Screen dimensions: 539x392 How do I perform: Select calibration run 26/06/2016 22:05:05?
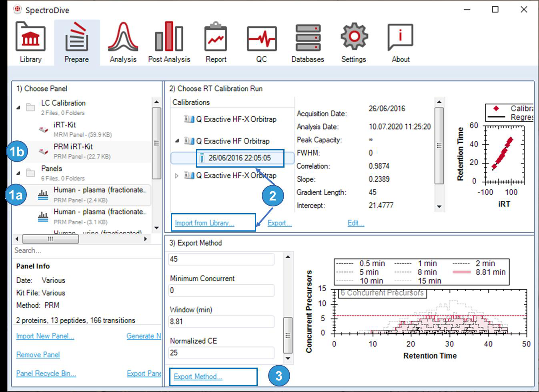[x=240, y=158]
